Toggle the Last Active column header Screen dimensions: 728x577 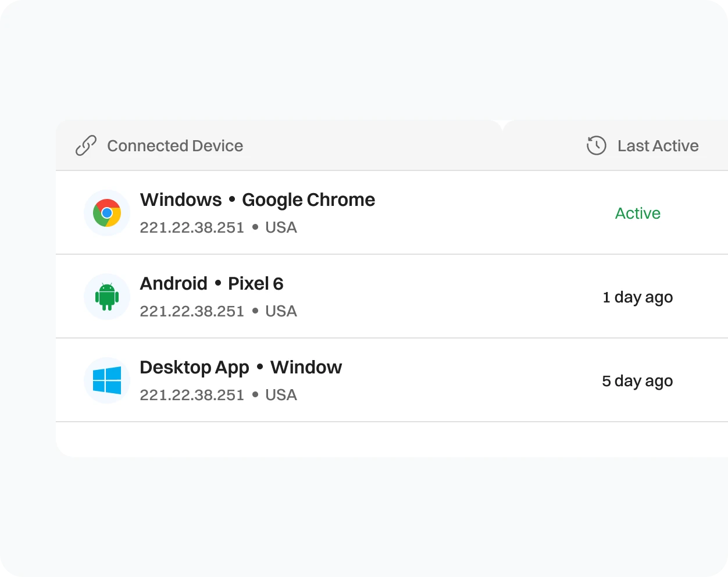[658, 145]
